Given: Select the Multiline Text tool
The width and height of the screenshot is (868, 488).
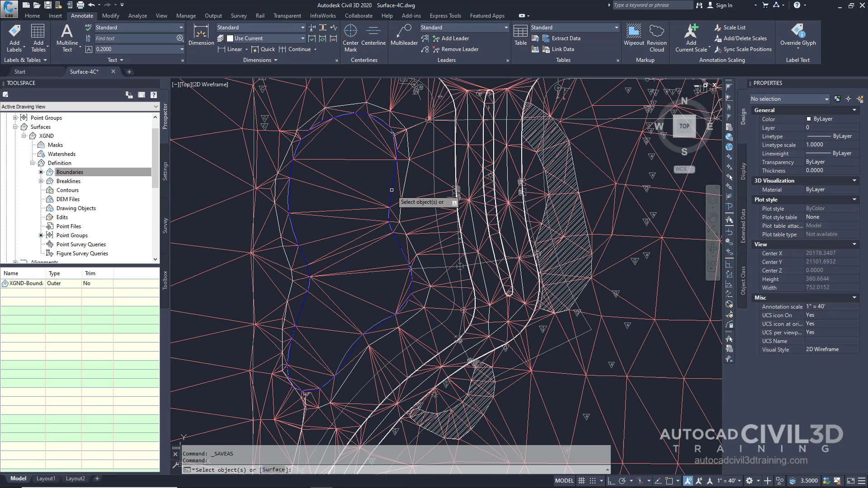Looking at the screenshot, I should coord(67,32).
